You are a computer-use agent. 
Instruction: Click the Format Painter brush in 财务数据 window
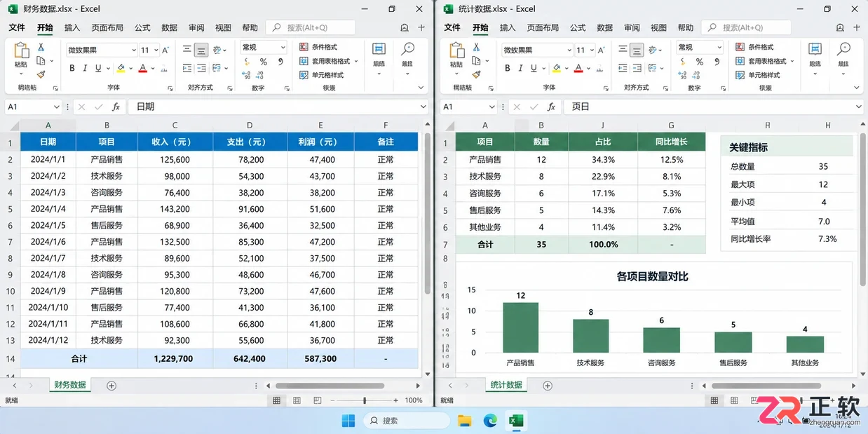tap(41, 74)
